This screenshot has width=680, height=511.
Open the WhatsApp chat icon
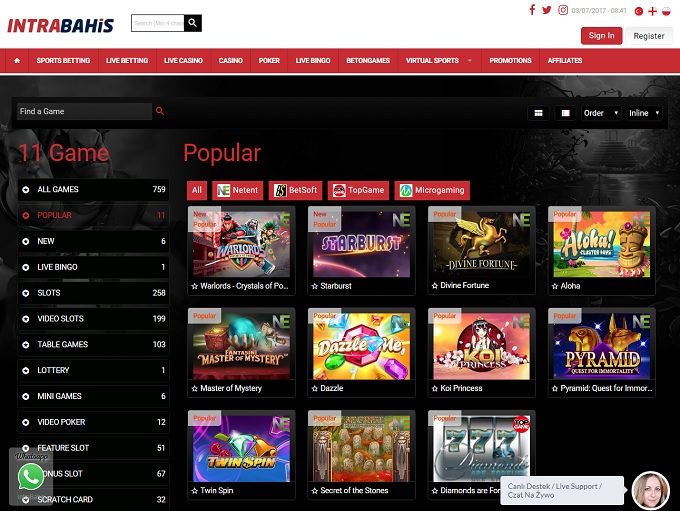[31, 476]
